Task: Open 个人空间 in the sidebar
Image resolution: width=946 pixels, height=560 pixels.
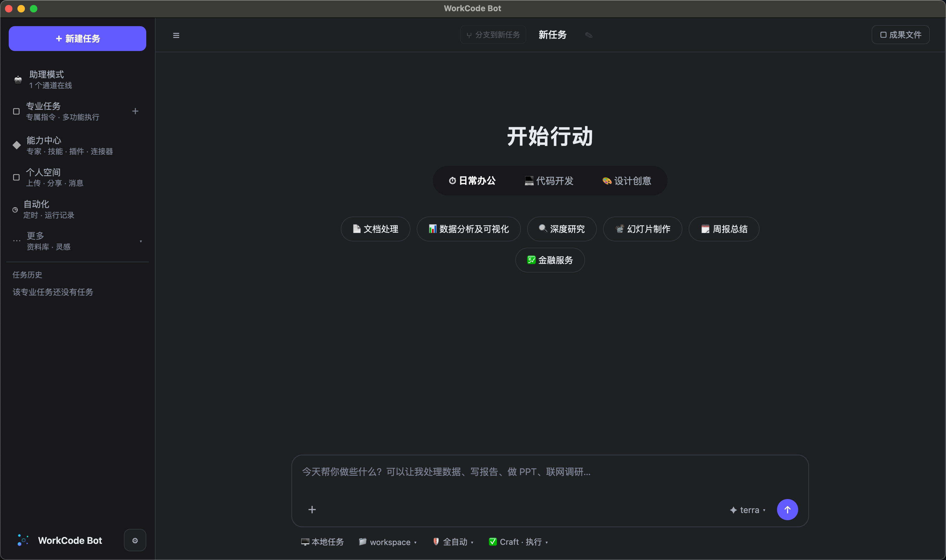Action: tap(77, 177)
